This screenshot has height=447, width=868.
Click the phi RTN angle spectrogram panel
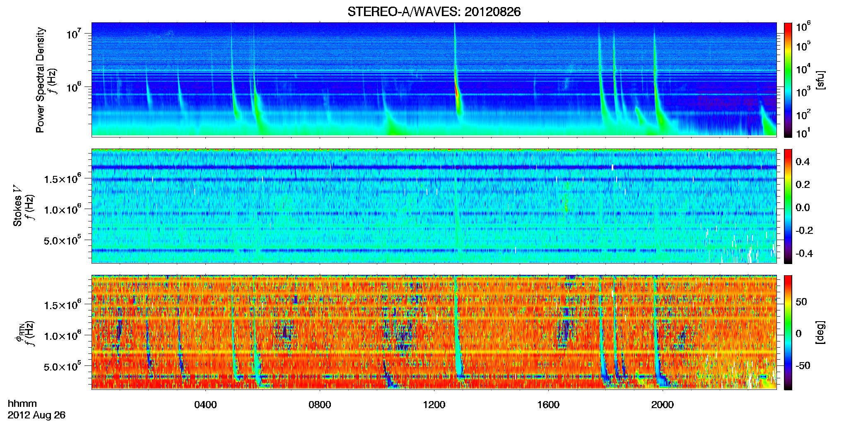point(434,332)
